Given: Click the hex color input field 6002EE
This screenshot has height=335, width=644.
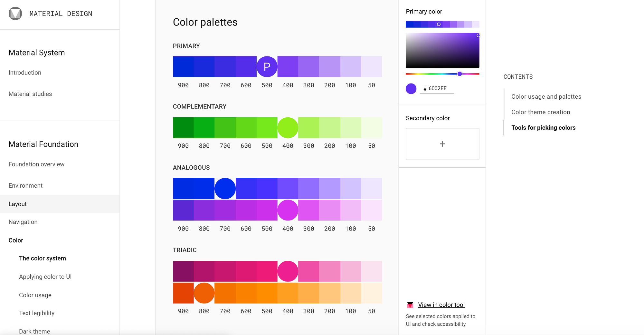Looking at the screenshot, I should click(x=437, y=89).
